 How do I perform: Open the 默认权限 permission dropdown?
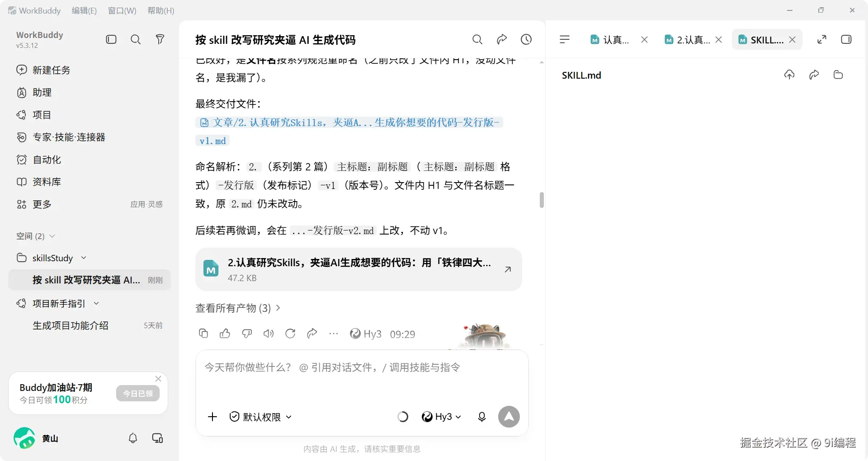260,417
